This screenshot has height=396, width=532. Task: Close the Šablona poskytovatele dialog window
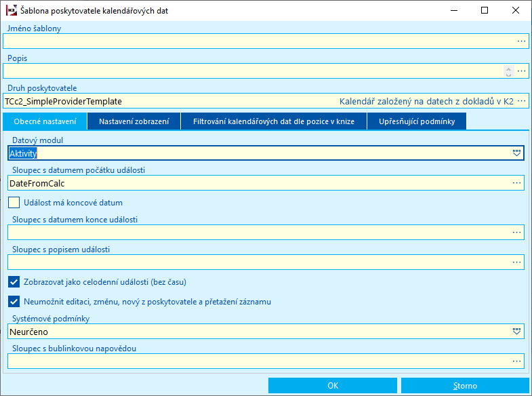pos(515,11)
